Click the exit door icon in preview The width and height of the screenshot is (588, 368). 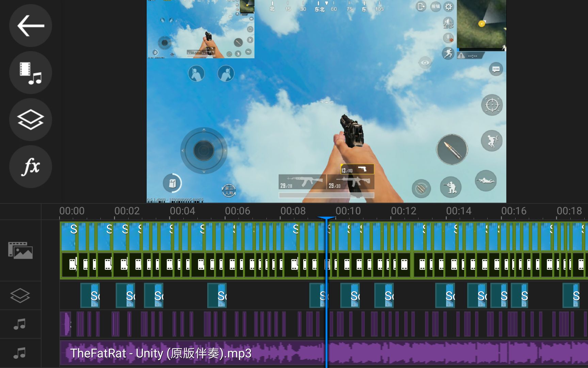pos(421,6)
